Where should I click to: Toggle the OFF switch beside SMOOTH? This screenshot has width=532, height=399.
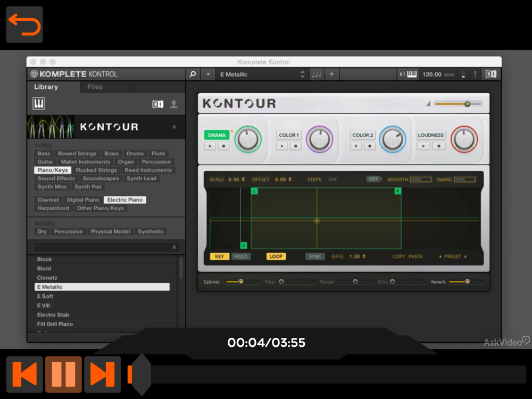coord(374,179)
